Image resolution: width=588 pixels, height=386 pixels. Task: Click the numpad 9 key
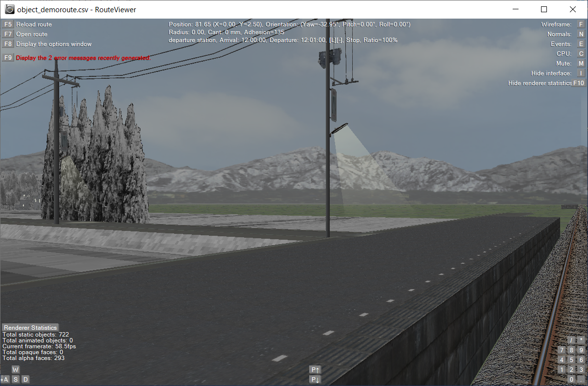[x=581, y=350]
